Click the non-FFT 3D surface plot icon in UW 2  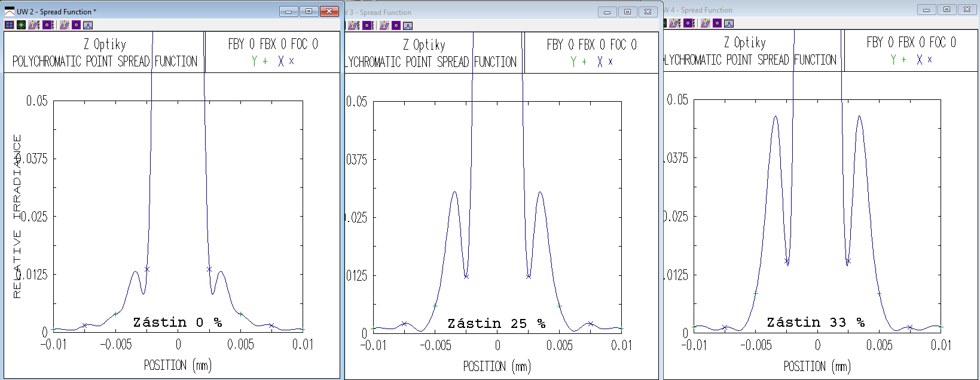[x=65, y=25]
